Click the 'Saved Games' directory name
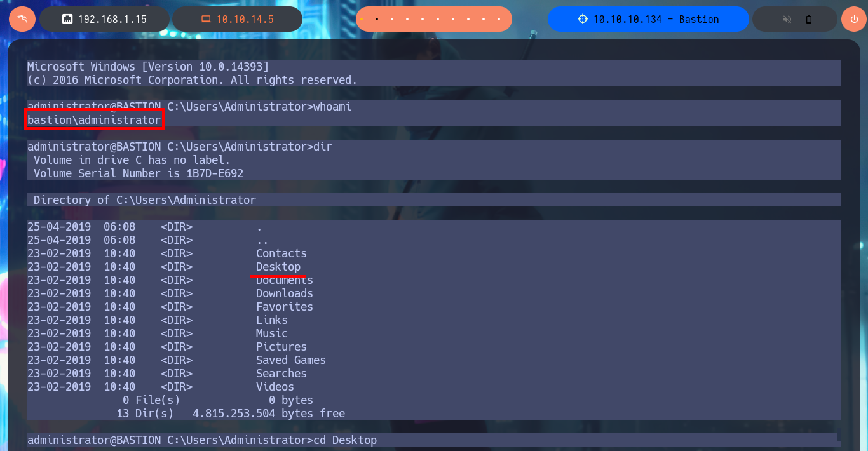 [291, 360]
